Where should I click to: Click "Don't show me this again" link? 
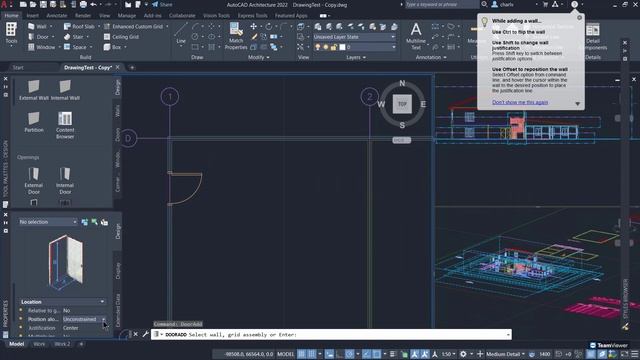click(520, 102)
